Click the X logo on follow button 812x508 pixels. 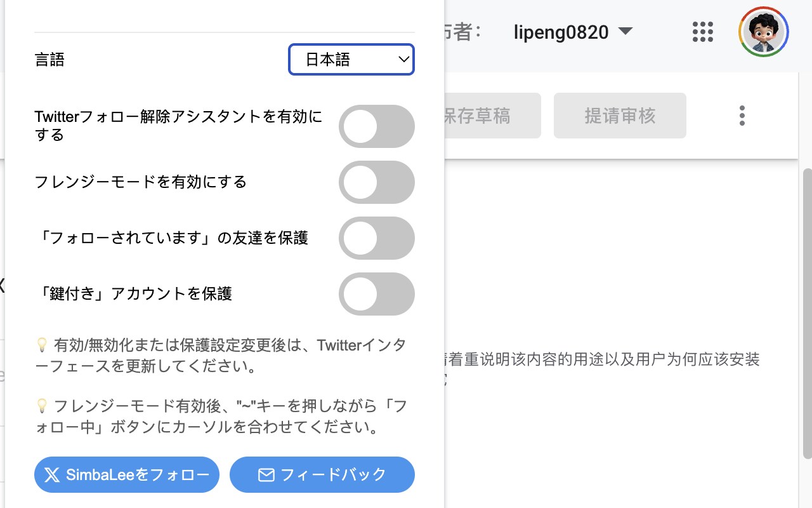tap(52, 475)
